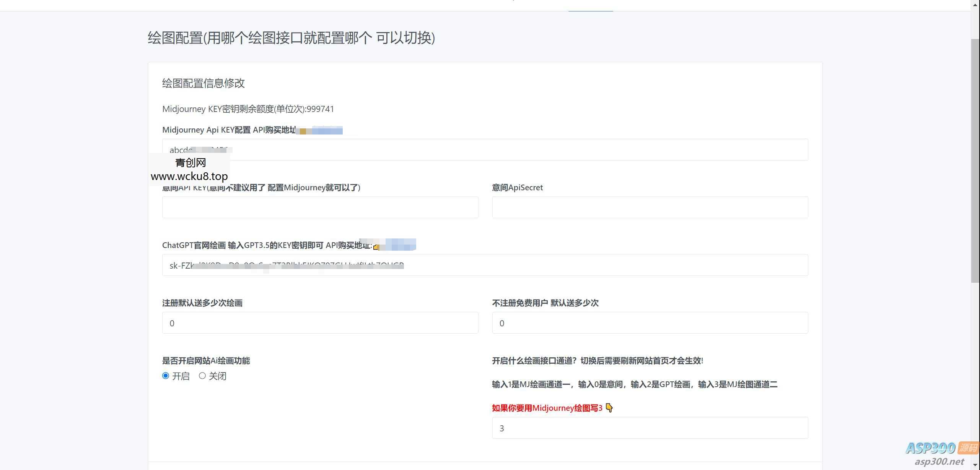
Task: Click the empty 意间API KEY input field
Action: tap(320, 207)
